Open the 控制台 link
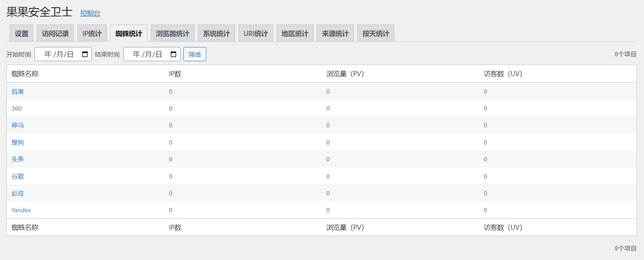 click(90, 13)
